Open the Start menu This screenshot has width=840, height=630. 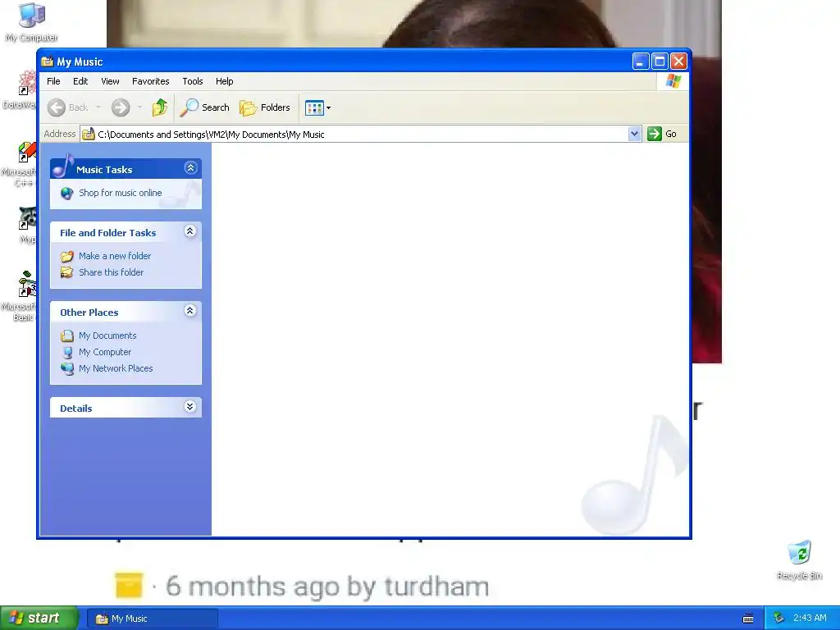coord(39,619)
